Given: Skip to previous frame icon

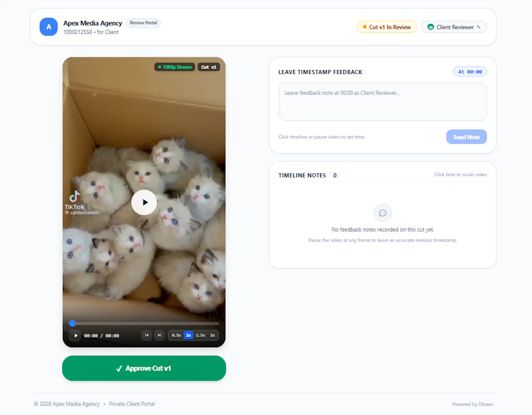Looking at the screenshot, I should pyautogui.click(x=147, y=335).
